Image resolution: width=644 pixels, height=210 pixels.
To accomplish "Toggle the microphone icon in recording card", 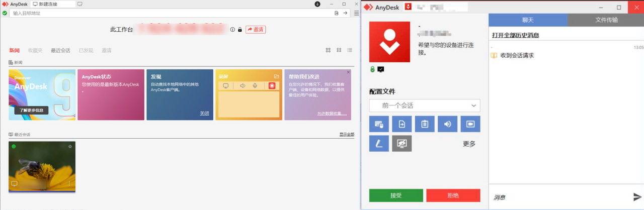I will point(255,86).
